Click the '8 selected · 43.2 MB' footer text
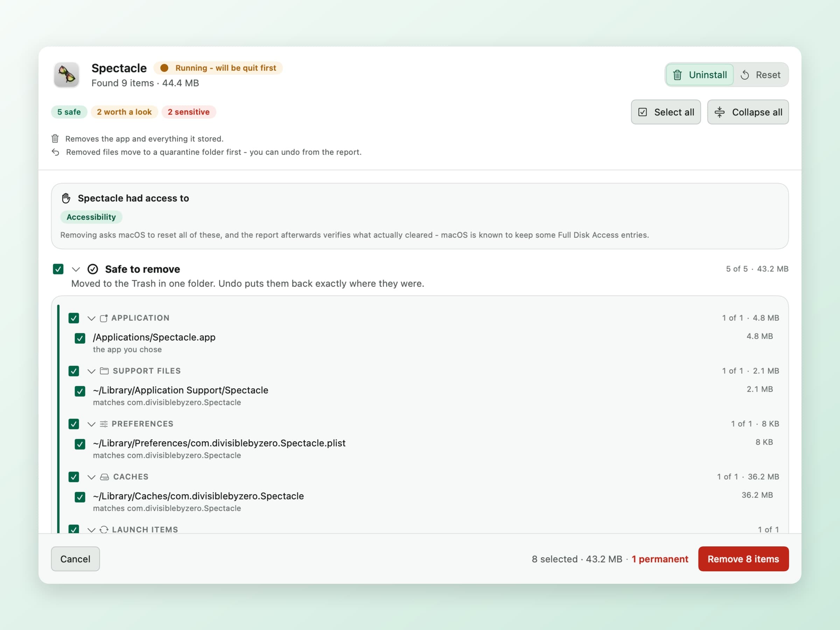This screenshot has width=840, height=630. tap(577, 559)
